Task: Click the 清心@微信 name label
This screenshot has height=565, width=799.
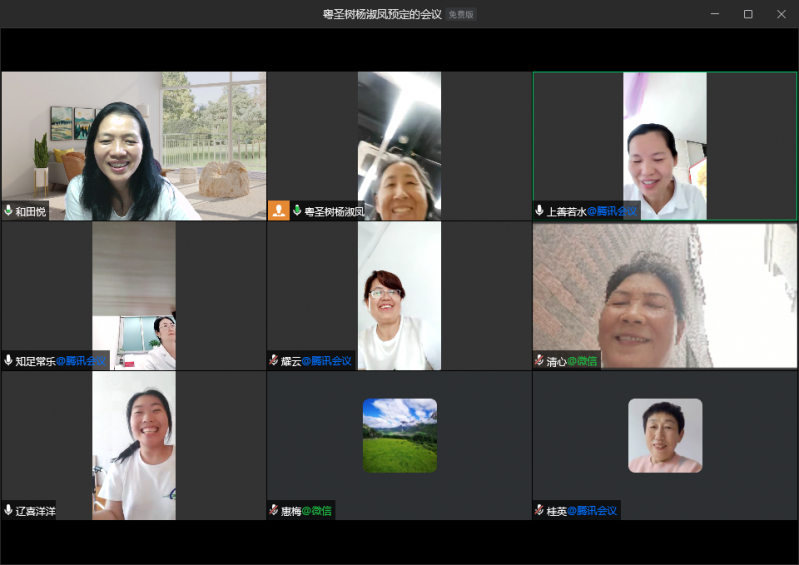Action: (x=572, y=361)
